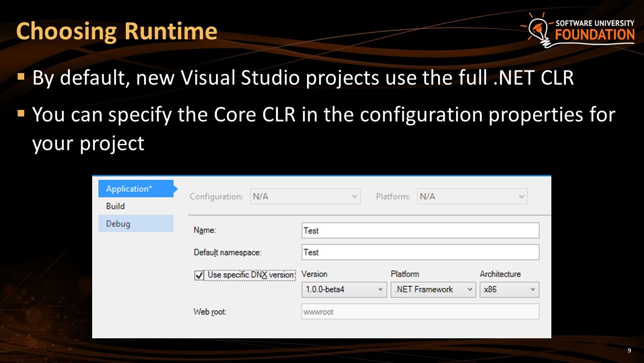
Task: Expand the x86 Architecture dropdown
Action: tap(509, 289)
